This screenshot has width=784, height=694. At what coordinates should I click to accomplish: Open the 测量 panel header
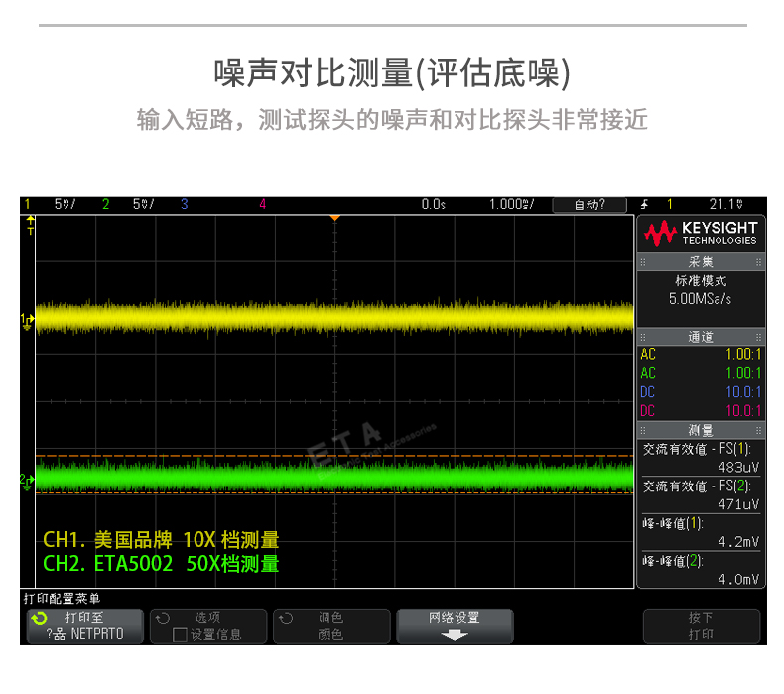click(x=701, y=430)
